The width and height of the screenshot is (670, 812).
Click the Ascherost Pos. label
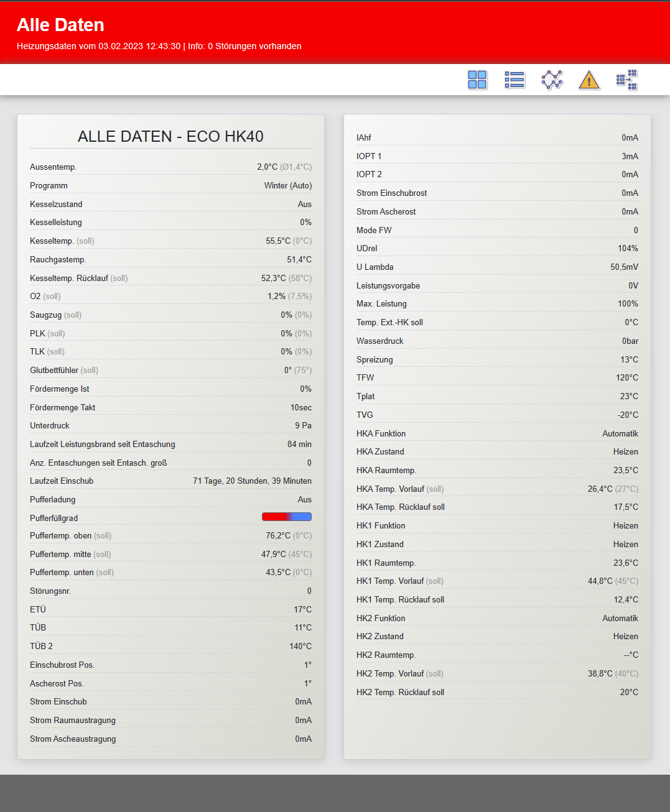coord(57,683)
